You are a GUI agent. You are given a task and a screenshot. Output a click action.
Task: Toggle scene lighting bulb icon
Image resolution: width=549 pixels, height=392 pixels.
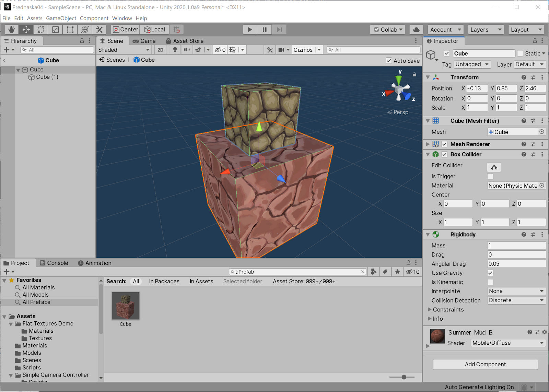[x=175, y=50]
